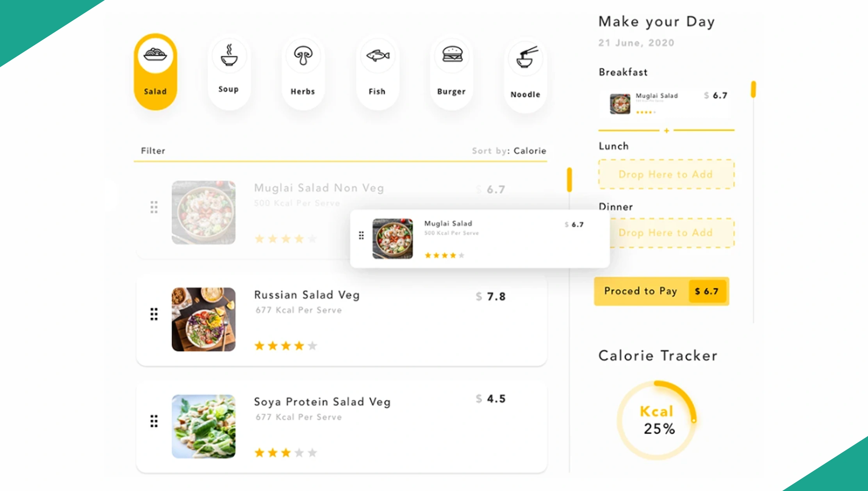Switch to the Noodle bowl icon
The height and width of the screenshot is (491, 868).
click(526, 58)
